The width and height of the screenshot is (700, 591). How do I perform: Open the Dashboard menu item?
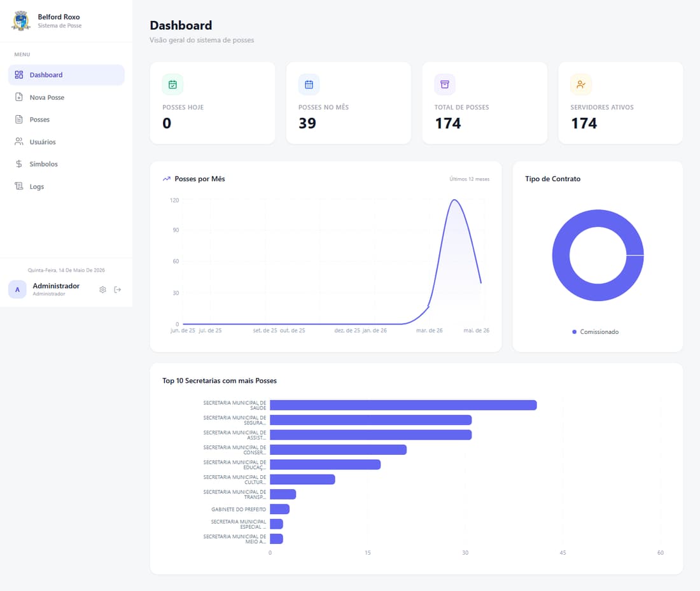[66, 75]
